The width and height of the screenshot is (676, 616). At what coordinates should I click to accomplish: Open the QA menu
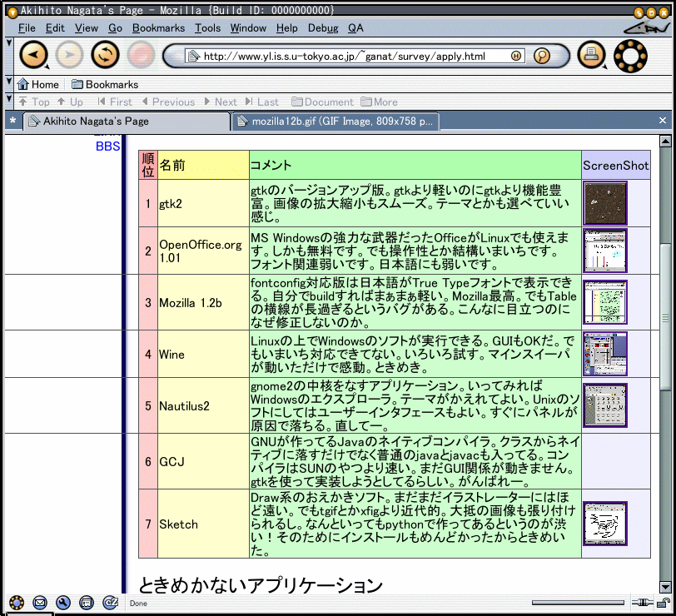point(355,28)
